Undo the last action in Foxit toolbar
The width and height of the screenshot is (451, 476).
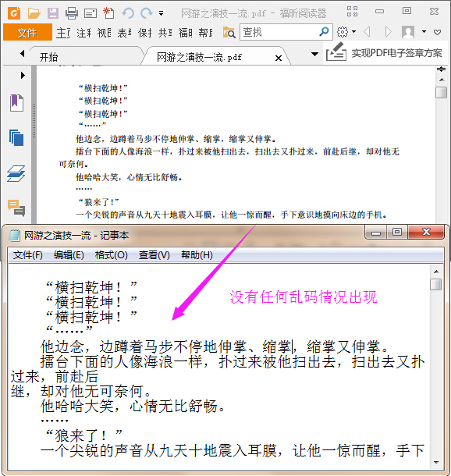[x=128, y=13]
